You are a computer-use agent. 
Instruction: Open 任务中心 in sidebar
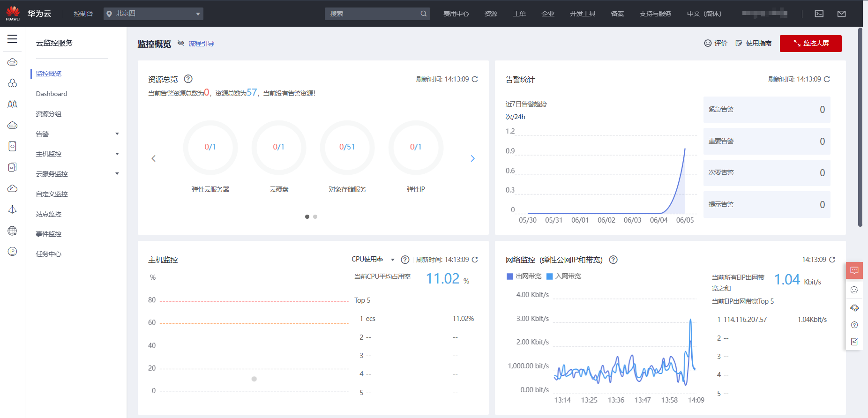point(49,254)
